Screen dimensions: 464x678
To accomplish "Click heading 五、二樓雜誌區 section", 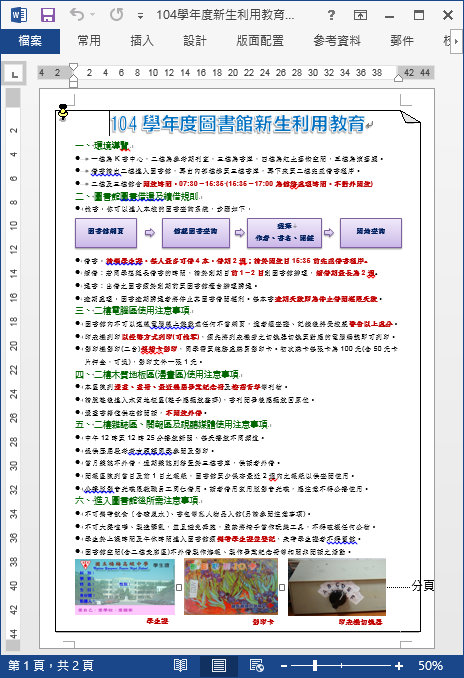I will pos(172,425).
